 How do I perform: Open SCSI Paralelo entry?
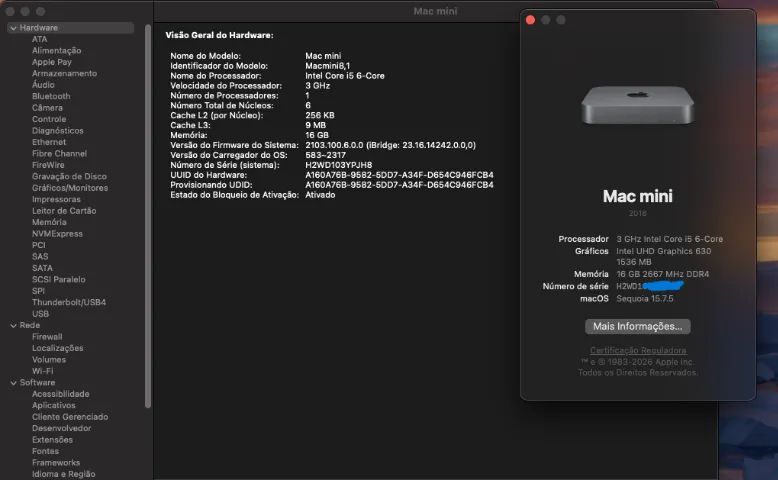click(x=59, y=279)
